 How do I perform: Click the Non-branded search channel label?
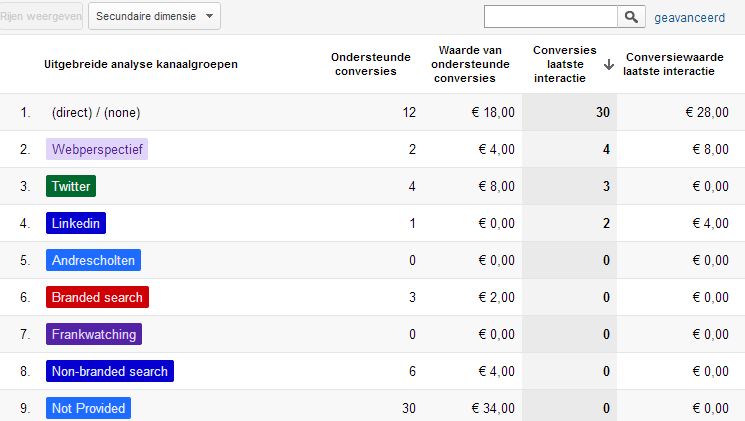click(x=110, y=371)
